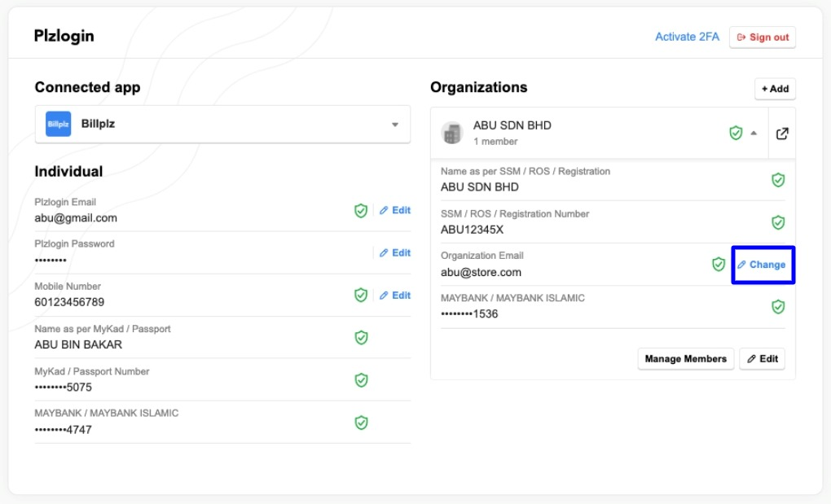831x504 pixels.
Task: Edit the Plzlogin Password
Action: click(395, 252)
